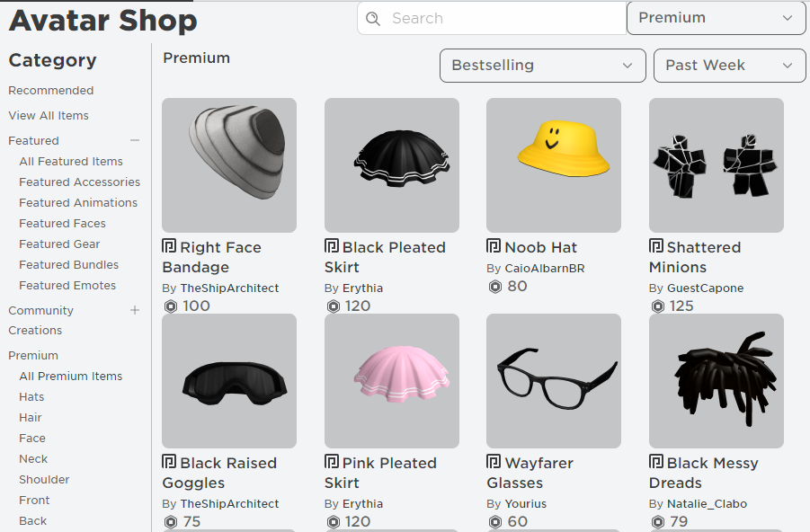
Task: Expand Community Creations with plus icon
Action: [x=135, y=310]
